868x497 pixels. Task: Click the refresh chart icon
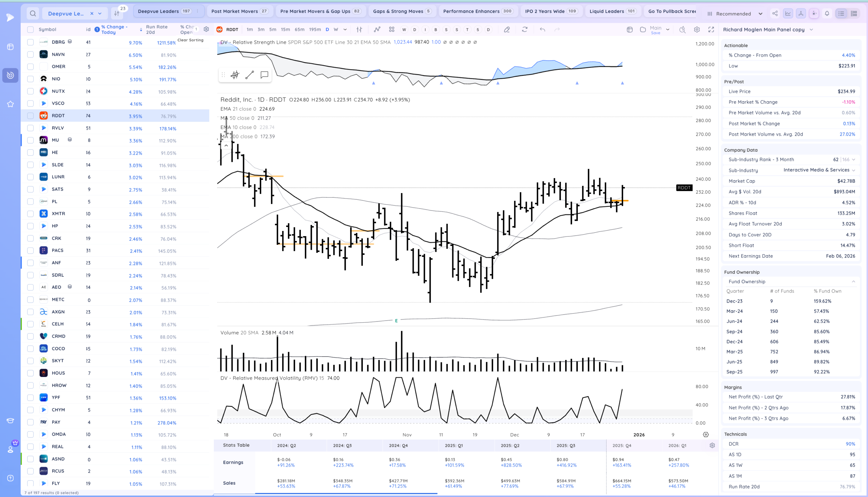[x=525, y=30]
